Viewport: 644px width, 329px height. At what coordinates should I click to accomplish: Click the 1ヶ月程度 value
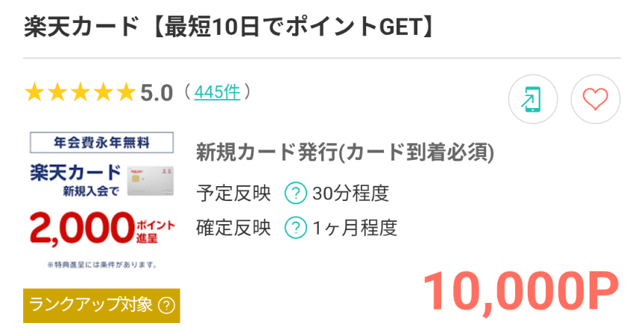click(x=355, y=227)
